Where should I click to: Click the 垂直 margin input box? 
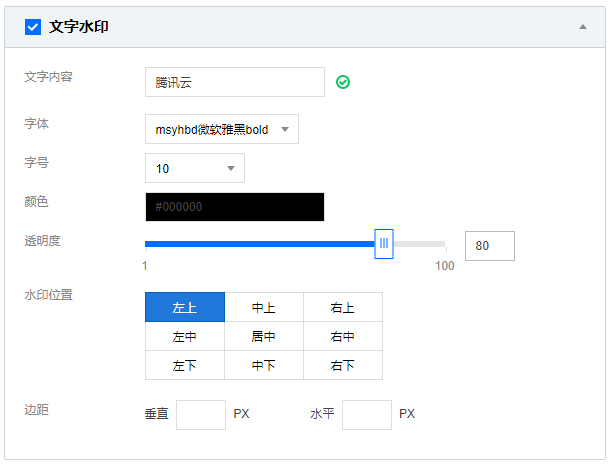[201, 415]
